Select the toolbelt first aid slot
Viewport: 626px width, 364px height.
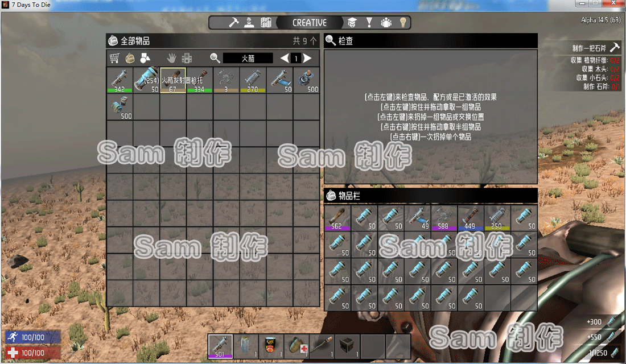pos(297,346)
